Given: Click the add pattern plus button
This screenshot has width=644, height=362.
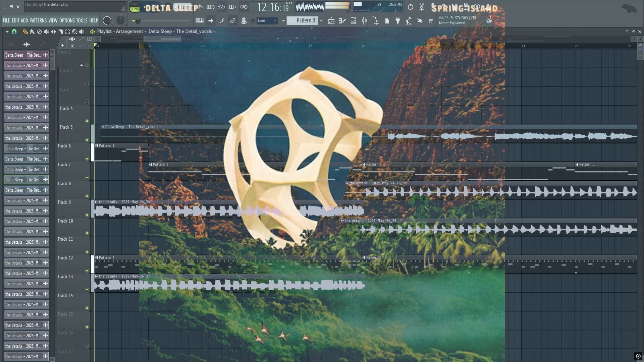Looking at the screenshot, I should tap(321, 21).
